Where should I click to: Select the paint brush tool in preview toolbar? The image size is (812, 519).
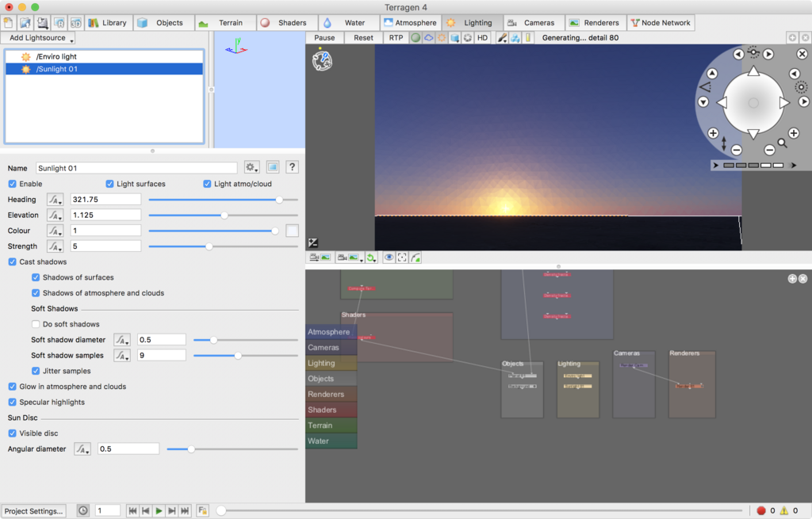click(x=502, y=38)
